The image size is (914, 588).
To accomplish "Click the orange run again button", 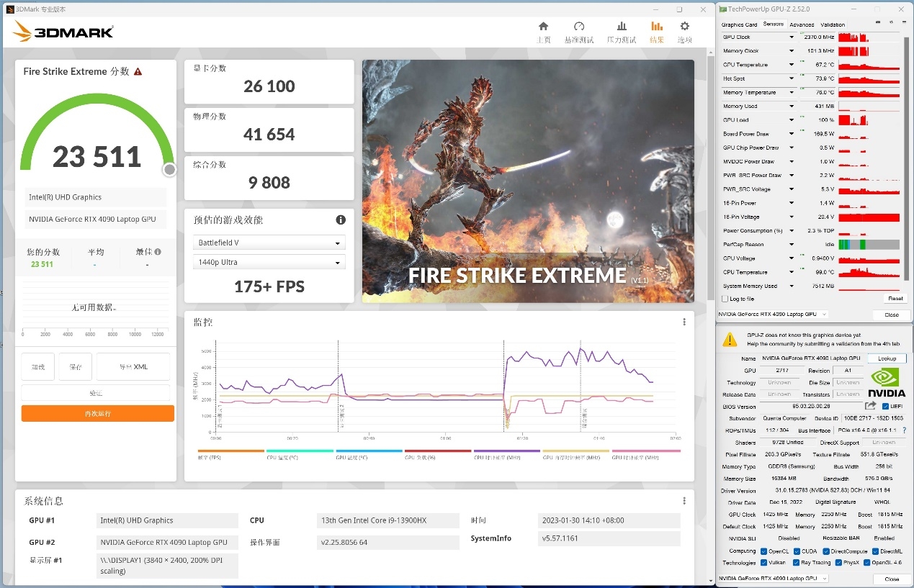I will [x=97, y=414].
